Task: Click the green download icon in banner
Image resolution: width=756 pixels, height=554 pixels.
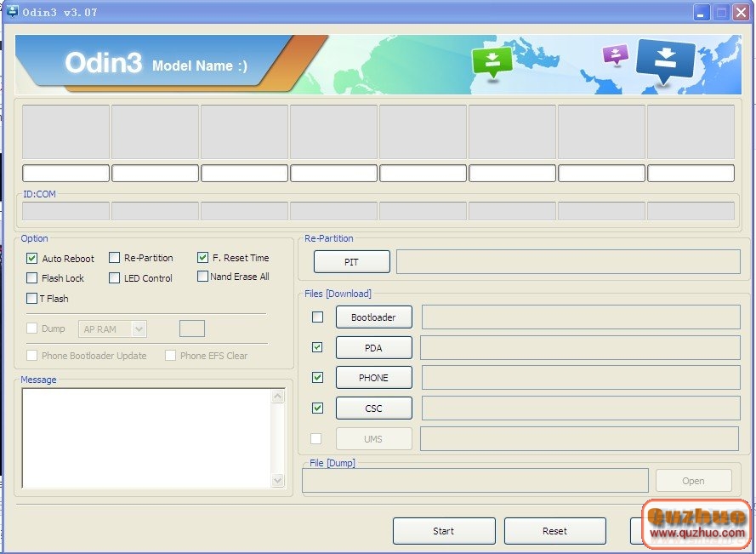Action: pos(492,62)
